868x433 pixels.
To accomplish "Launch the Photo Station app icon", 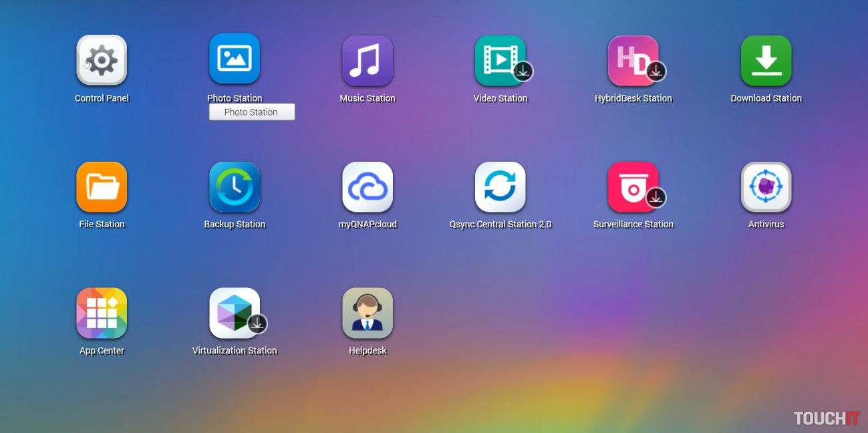I will tap(235, 59).
